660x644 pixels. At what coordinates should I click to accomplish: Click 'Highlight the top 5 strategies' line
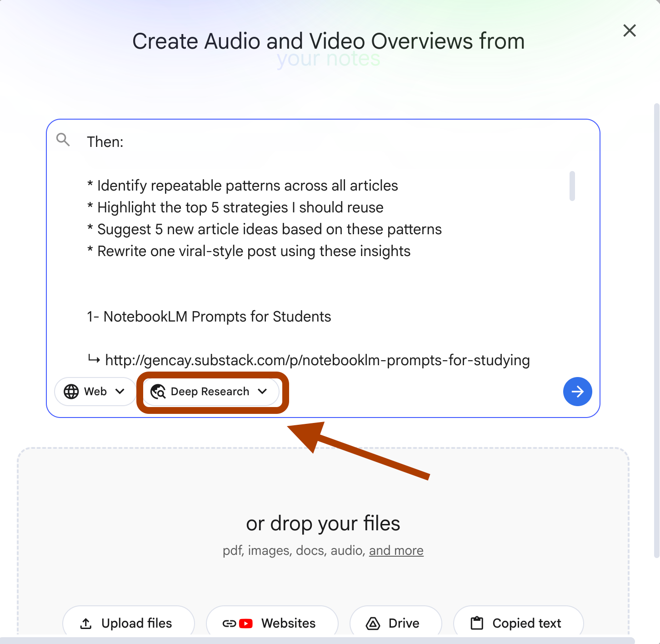[235, 207]
